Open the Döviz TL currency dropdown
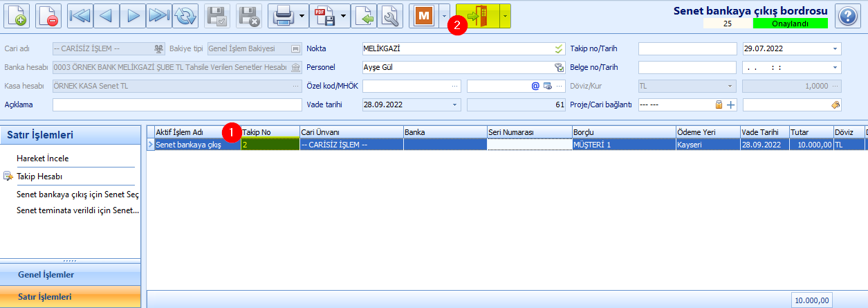The image size is (868, 308). coord(730,86)
